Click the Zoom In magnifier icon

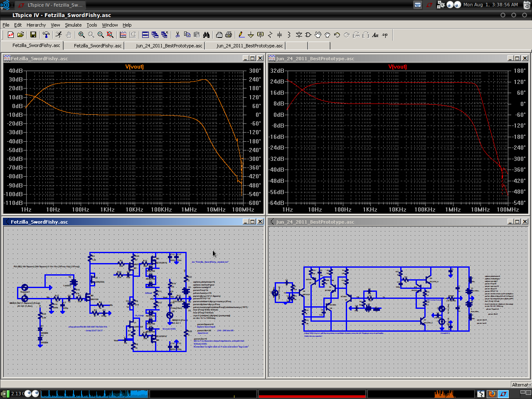pyautogui.click(x=81, y=35)
